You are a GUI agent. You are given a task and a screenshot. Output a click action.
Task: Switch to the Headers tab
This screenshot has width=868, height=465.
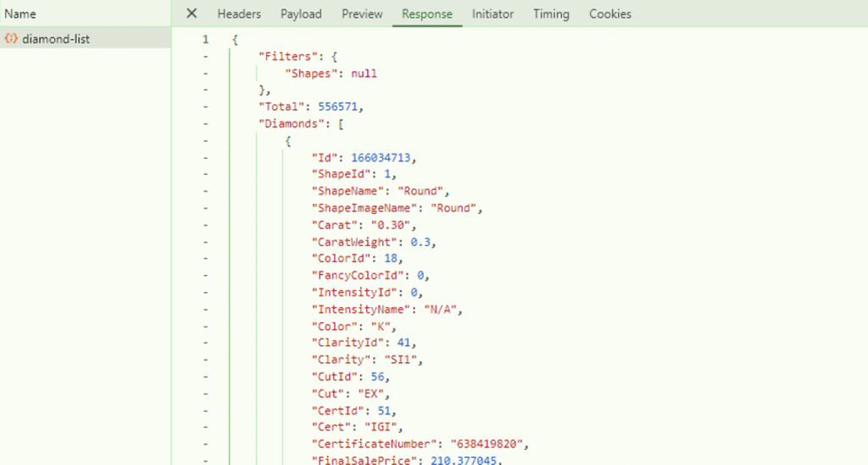point(239,14)
